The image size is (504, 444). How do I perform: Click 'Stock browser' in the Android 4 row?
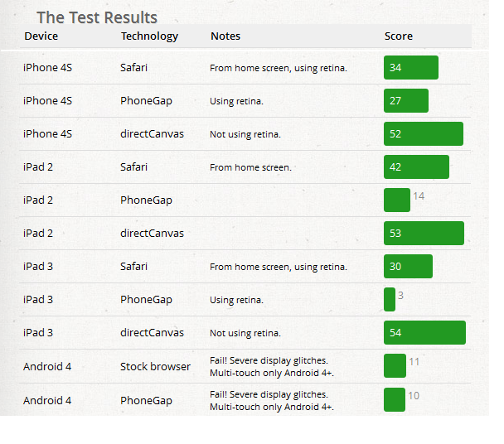pyautogui.click(x=155, y=366)
